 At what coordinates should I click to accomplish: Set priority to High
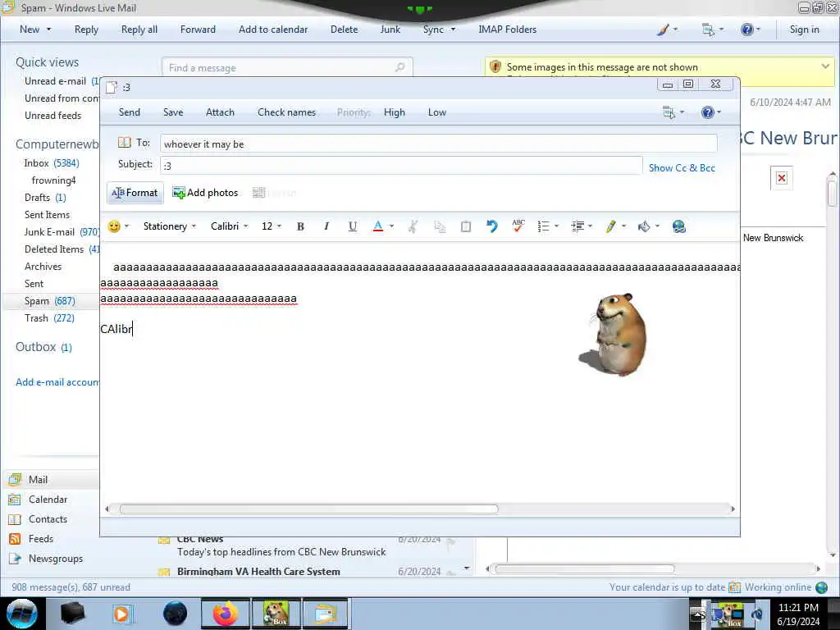395,112
